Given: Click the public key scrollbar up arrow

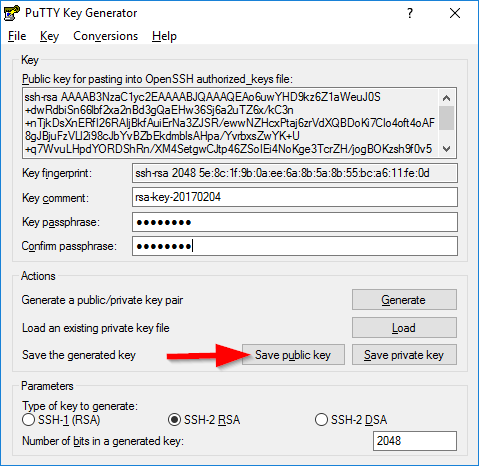Looking at the screenshot, I should click(446, 98).
